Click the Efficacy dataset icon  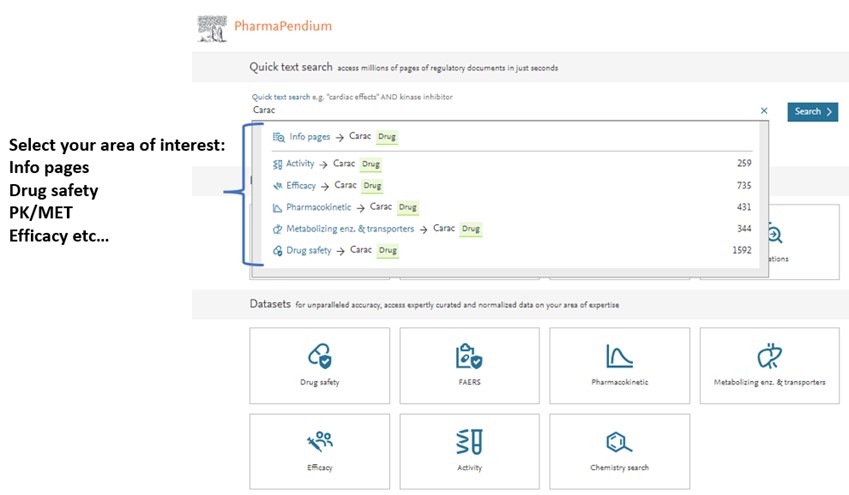[x=319, y=441]
